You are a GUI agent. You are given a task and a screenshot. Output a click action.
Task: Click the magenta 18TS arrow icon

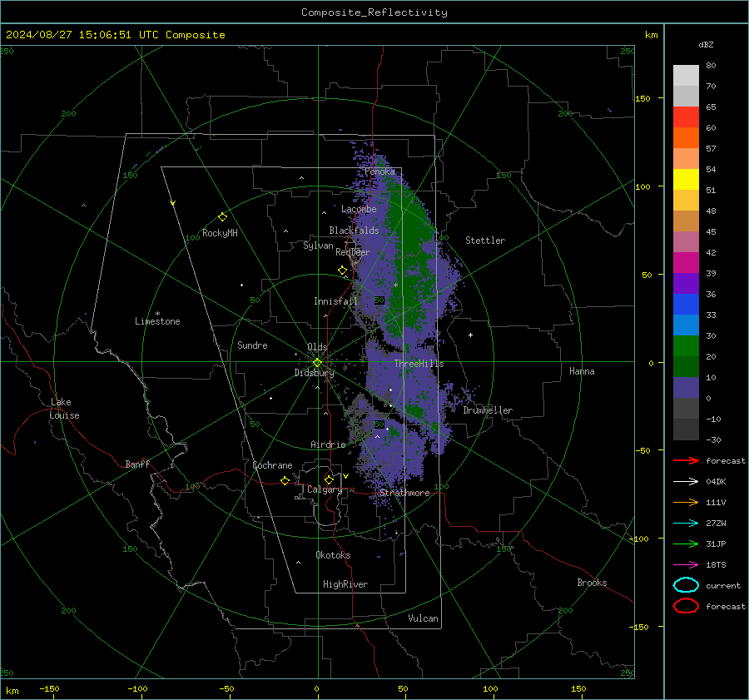[x=686, y=565]
